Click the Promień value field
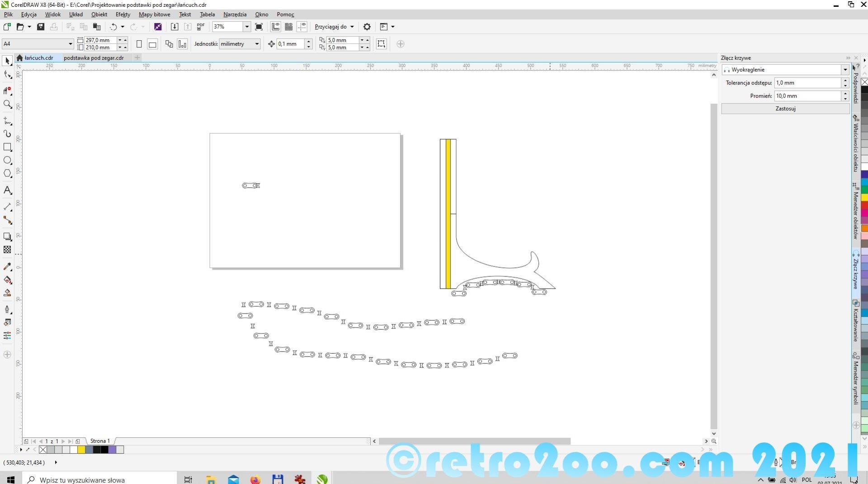868x484 pixels. tap(807, 96)
